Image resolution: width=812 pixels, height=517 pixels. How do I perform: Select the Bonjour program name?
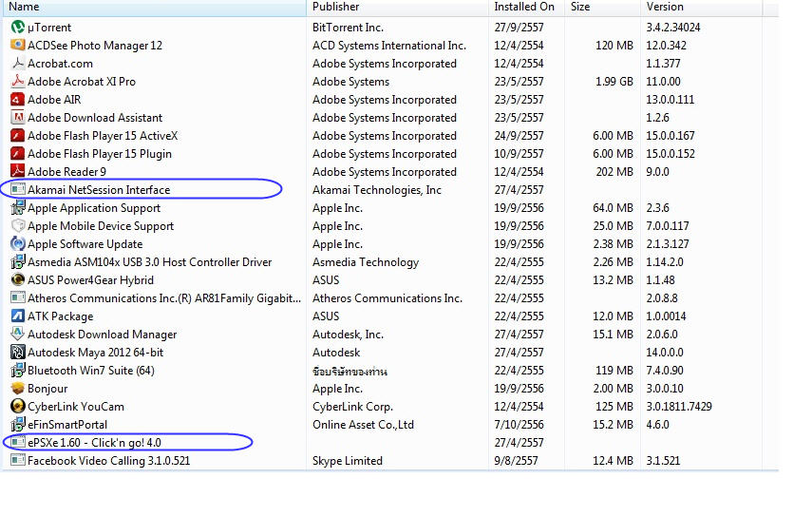coord(47,389)
